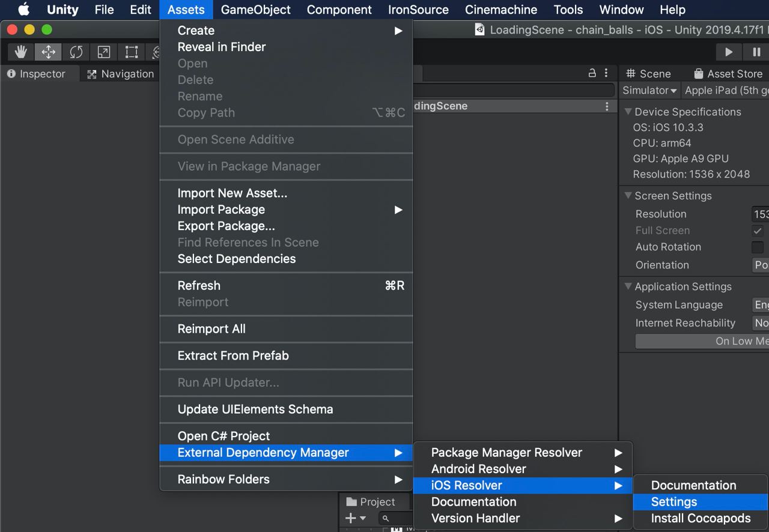Image resolution: width=769 pixels, height=532 pixels.
Task: Open the hierarchy panel options menu
Action: tap(606, 73)
